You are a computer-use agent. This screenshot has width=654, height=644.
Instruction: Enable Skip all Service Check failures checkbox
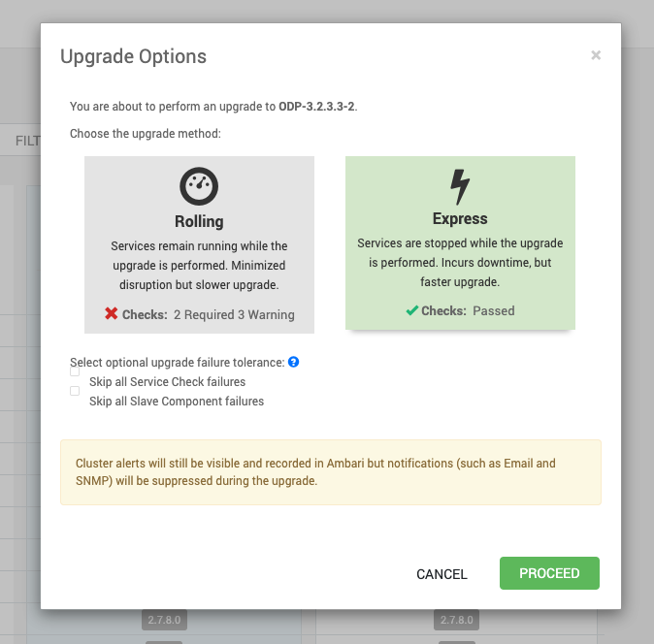coord(75,371)
